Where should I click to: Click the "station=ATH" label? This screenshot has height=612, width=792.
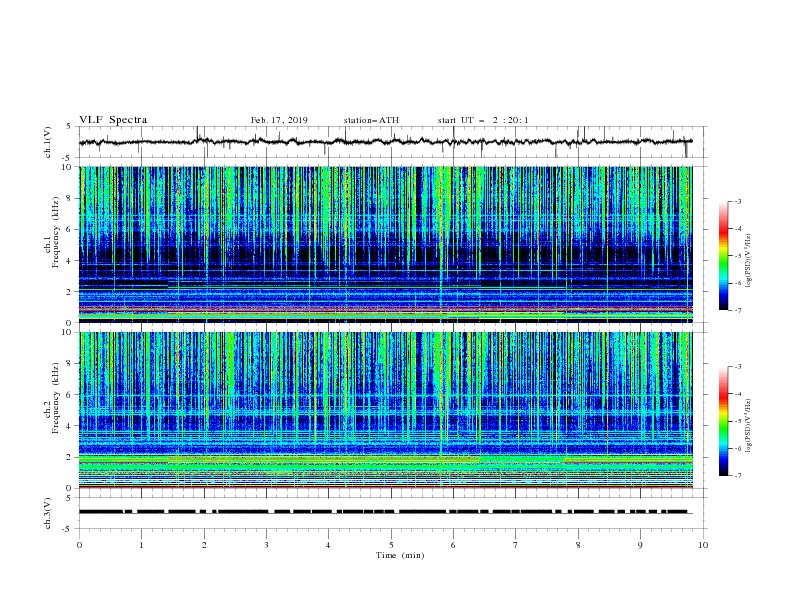tap(371, 120)
